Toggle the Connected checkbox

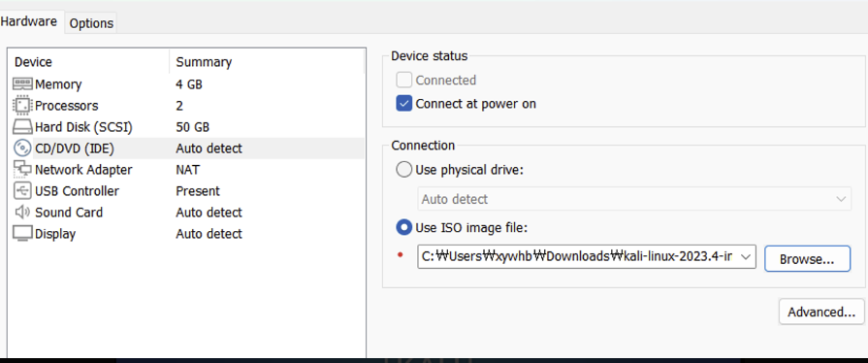[x=404, y=81]
